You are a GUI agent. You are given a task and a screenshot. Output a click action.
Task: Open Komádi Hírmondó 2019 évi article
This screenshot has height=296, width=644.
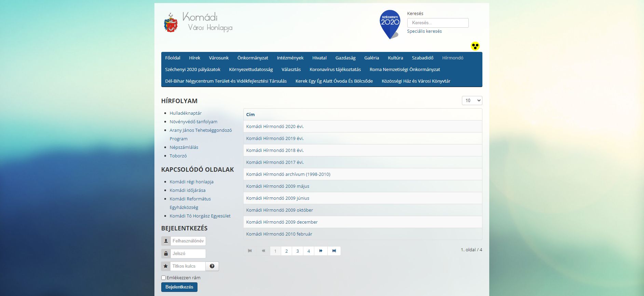click(x=275, y=138)
